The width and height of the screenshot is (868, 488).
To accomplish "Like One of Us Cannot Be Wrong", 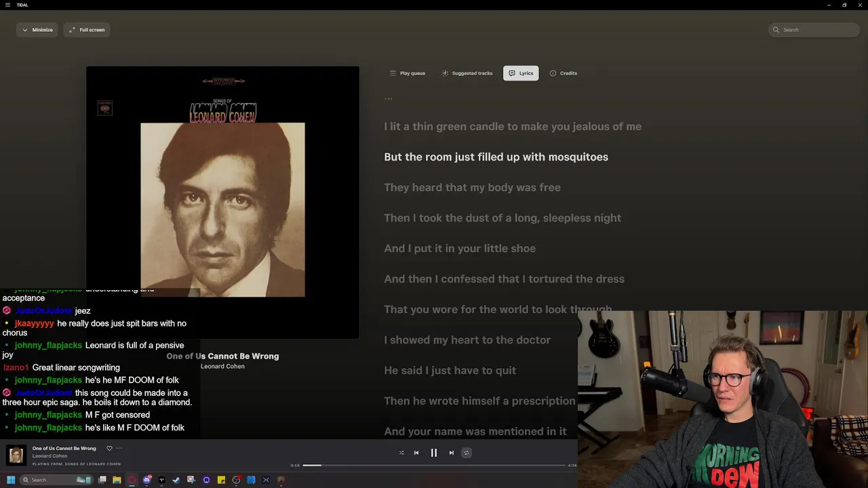I will 109,448.
